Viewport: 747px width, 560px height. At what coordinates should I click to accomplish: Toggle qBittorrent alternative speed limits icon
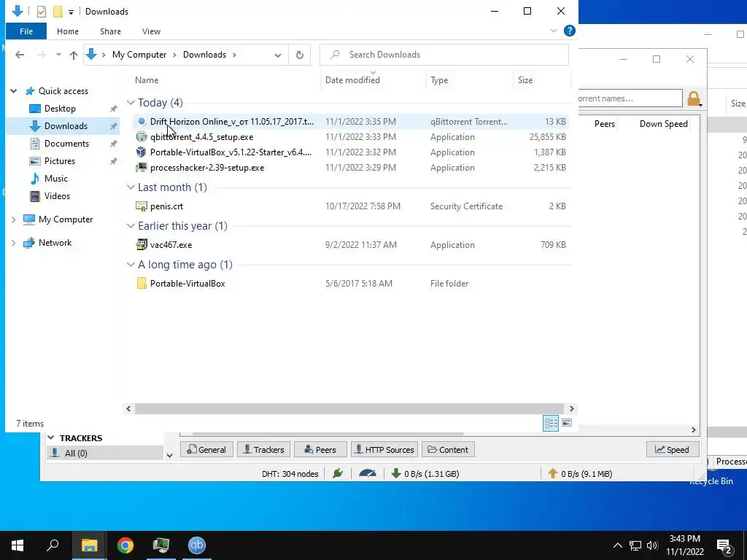click(368, 473)
